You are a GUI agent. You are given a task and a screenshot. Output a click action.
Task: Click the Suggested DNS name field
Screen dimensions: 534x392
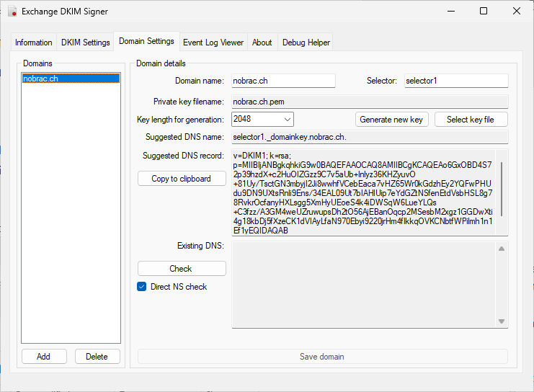pos(370,137)
